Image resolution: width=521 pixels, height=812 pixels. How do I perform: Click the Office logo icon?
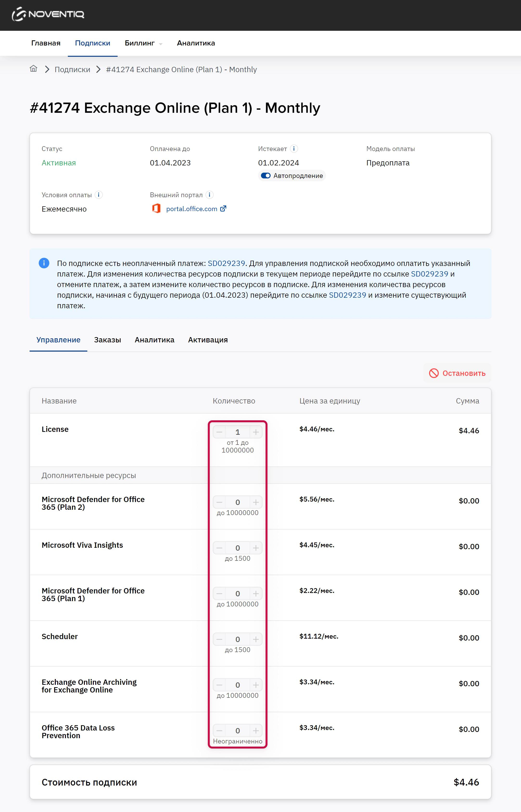pos(156,209)
